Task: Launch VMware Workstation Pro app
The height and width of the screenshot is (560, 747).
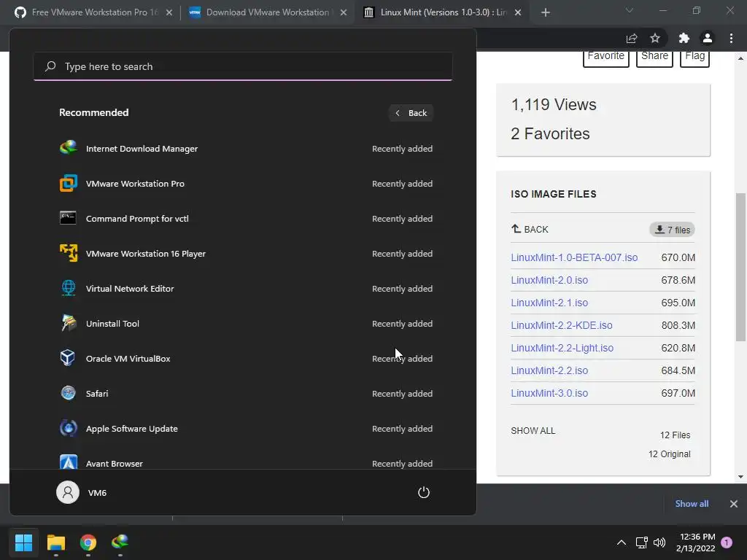Action: pyautogui.click(x=246, y=183)
